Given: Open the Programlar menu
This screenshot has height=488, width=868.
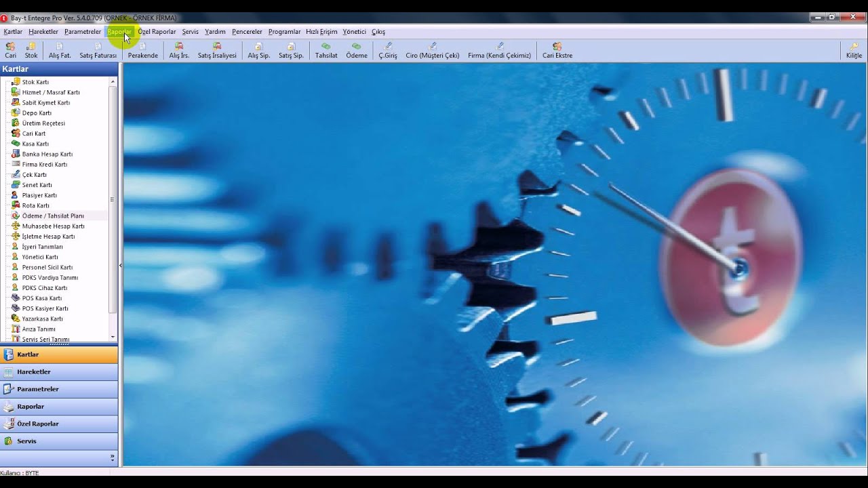Looking at the screenshot, I should coord(284,32).
